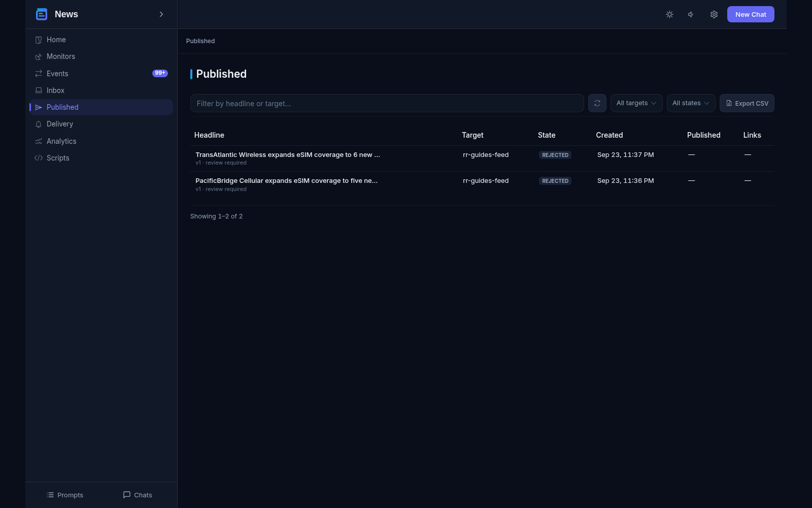
Task: Click the State column header
Action: (x=547, y=135)
